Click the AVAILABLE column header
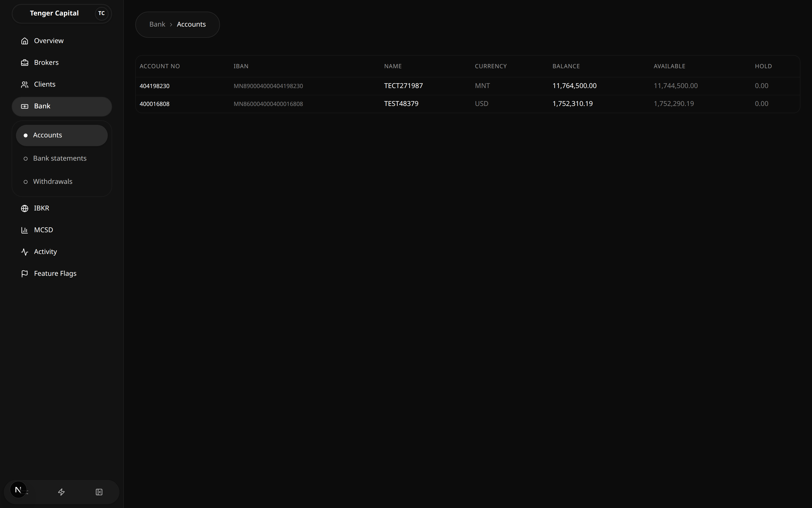 [x=669, y=66]
